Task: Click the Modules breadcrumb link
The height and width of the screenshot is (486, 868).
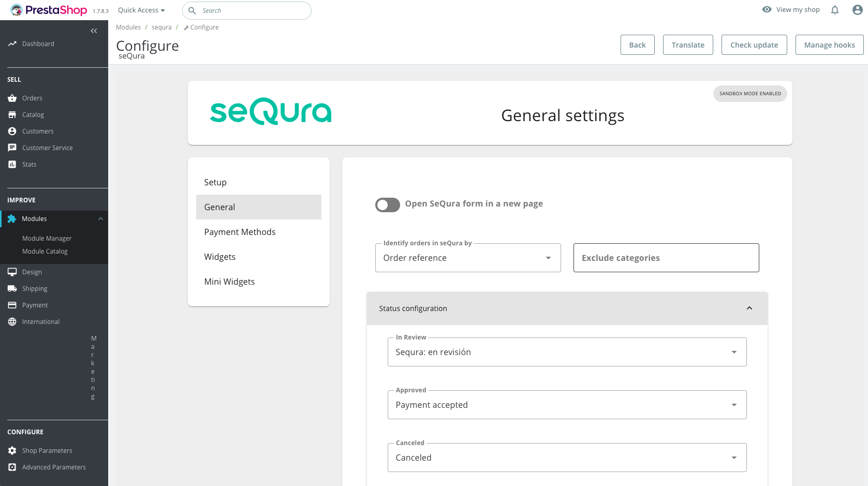Action: click(128, 27)
